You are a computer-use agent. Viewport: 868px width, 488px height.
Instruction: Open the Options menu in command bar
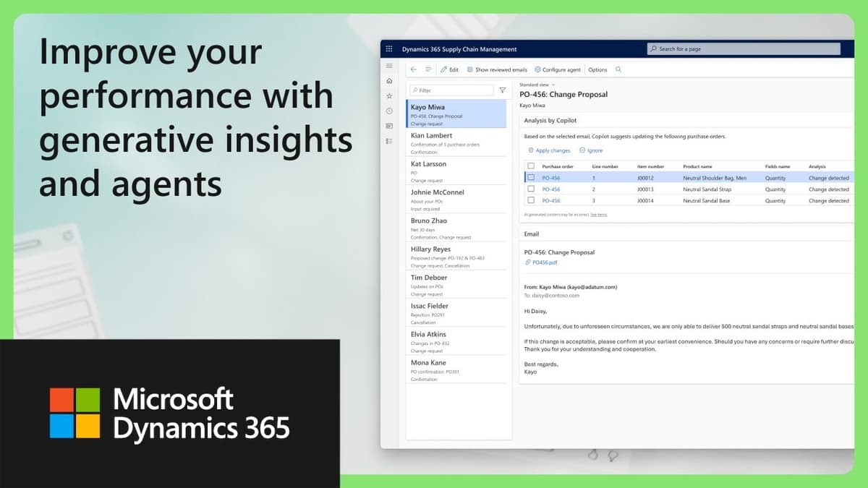coord(597,69)
